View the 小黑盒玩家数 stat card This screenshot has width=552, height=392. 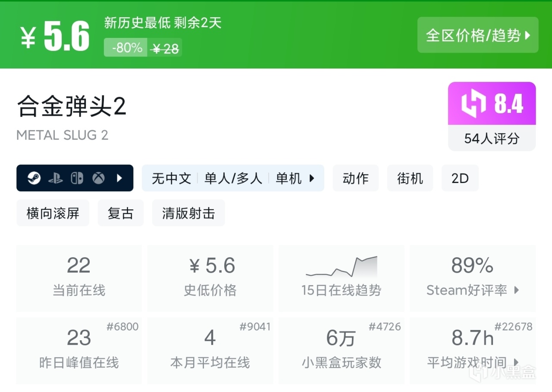[x=341, y=350]
